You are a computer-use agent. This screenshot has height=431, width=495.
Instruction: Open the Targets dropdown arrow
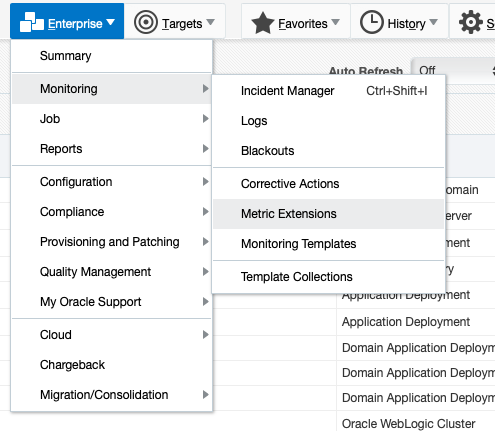[210, 22]
